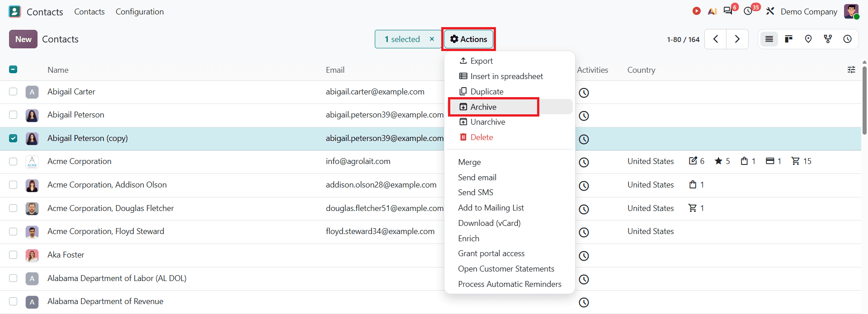Open the Demo Company switcher

(x=809, y=12)
